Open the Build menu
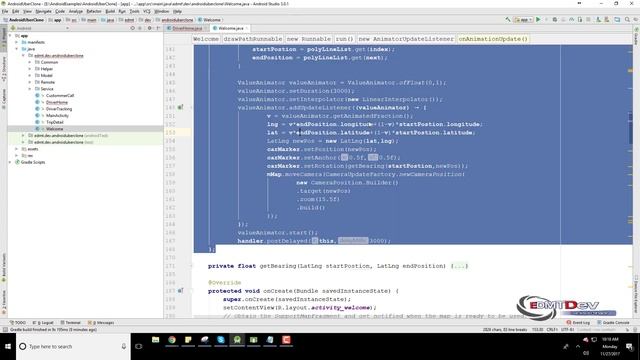Viewport: 640px width, 360px height. 110,11
